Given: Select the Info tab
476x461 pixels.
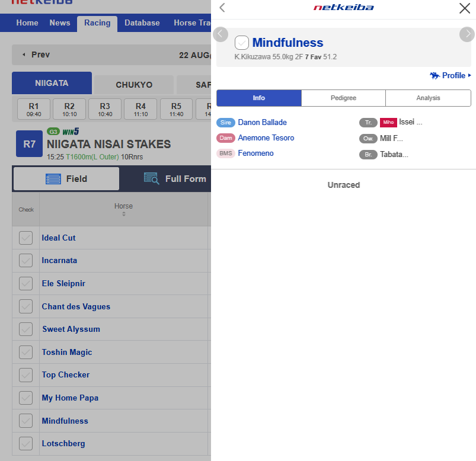Looking at the screenshot, I should pos(259,98).
